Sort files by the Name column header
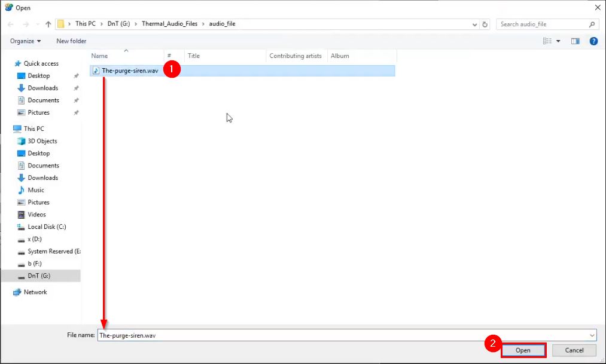The height and width of the screenshot is (364, 606). [x=99, y=56]
